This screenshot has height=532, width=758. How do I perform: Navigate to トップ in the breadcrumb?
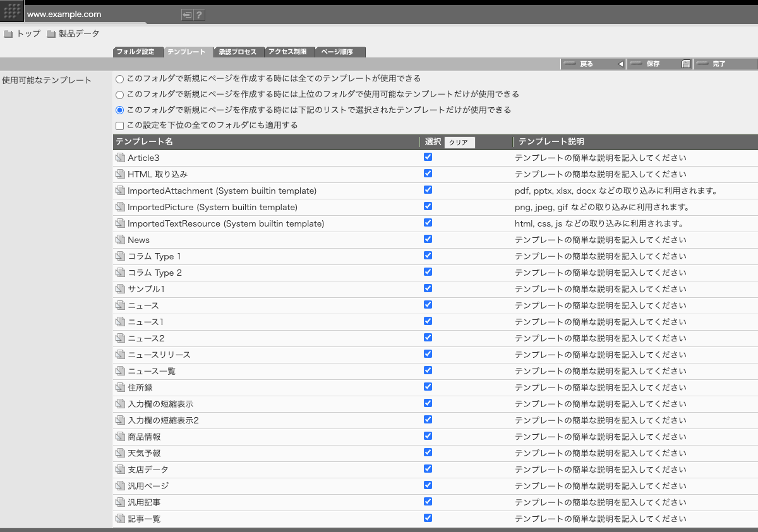tap(28, 34)
